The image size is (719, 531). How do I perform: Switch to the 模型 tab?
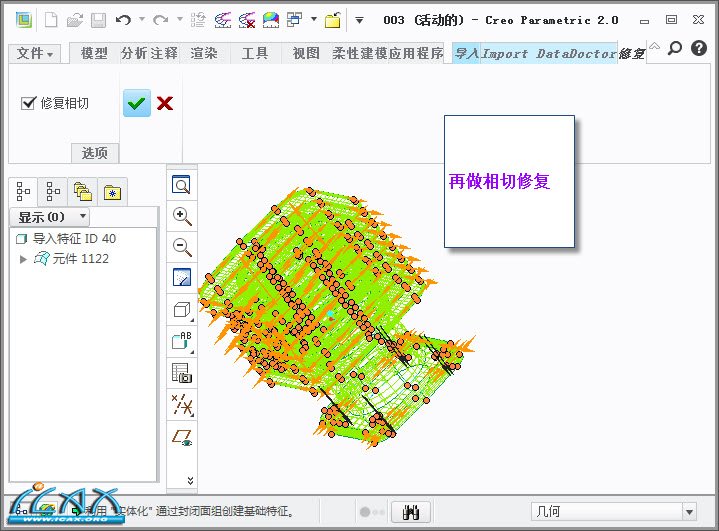point(94,53)
